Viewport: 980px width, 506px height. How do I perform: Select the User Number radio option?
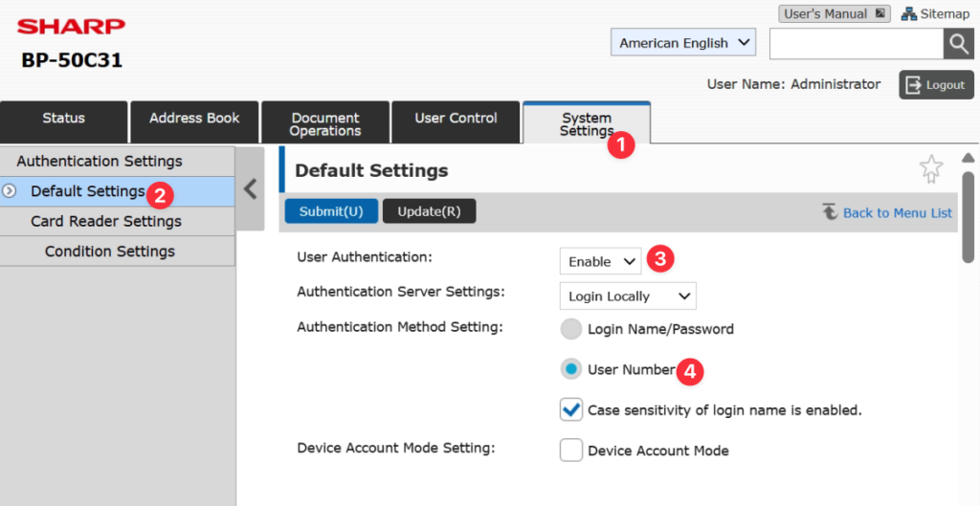point(570,369)
